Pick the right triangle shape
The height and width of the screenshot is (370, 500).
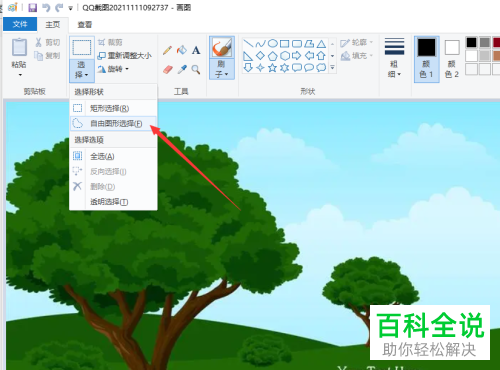tap(248, 56)
